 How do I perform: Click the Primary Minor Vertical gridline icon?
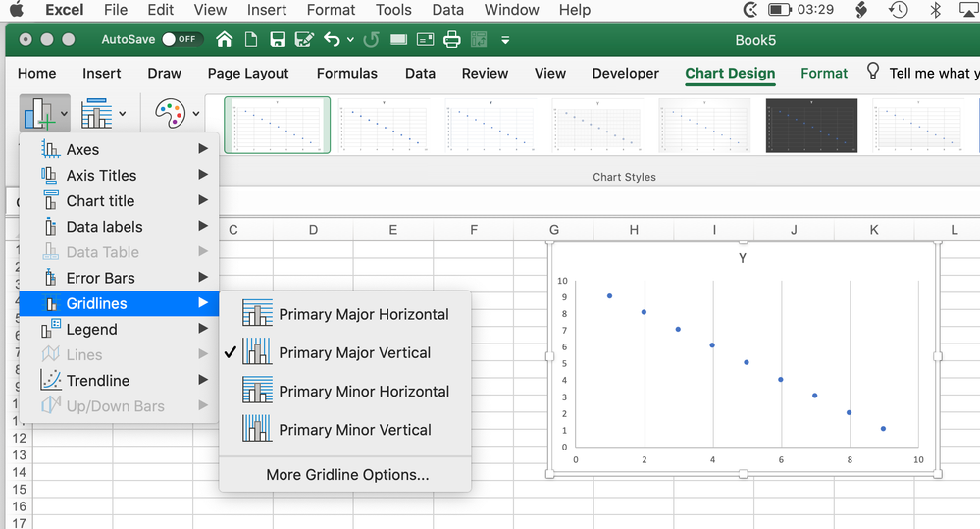tap(257, 429)
